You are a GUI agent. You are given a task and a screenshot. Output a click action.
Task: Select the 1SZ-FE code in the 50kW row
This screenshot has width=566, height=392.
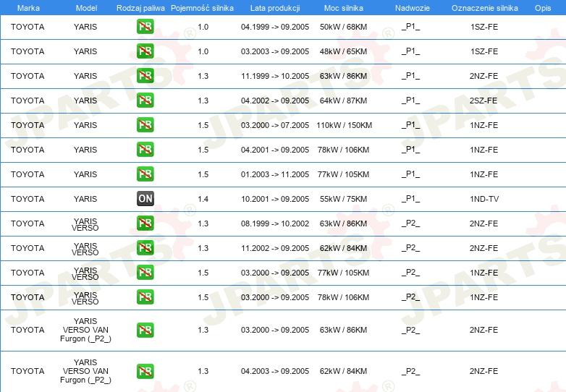[484, 27]
